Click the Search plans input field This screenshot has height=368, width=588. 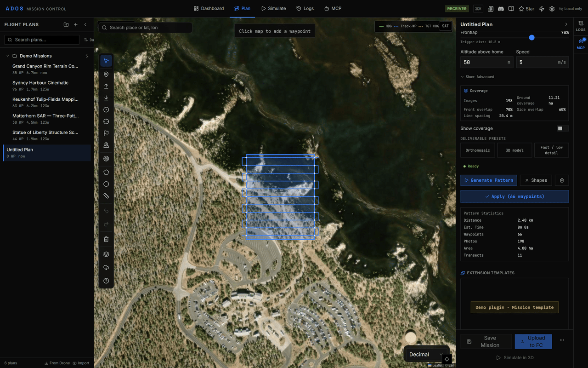pos(42,40)
